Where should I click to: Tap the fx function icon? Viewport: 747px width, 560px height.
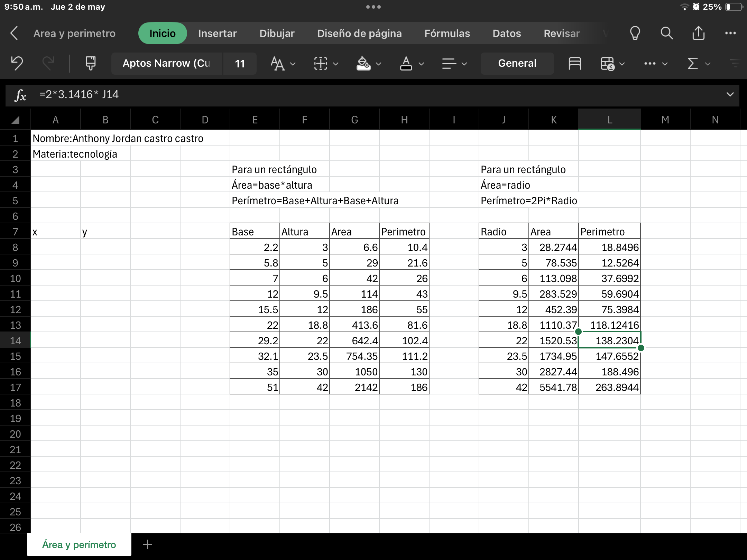tap(20, 95)
